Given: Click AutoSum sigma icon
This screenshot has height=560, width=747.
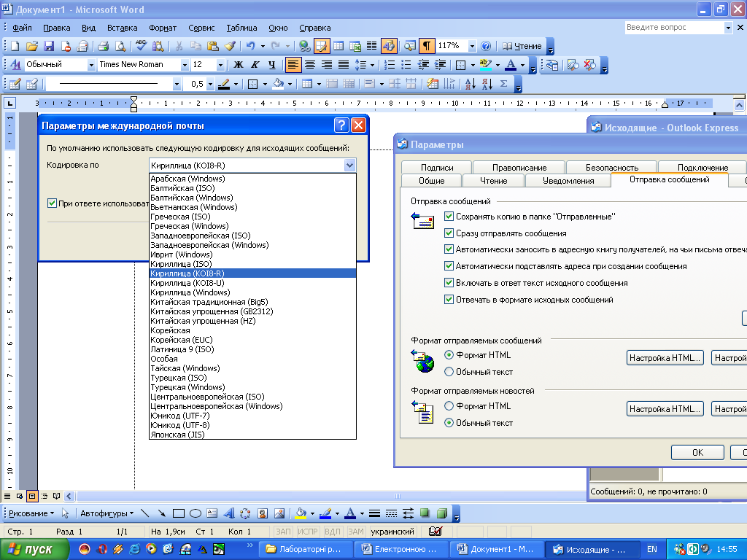Looking at the screenshot, I should click(x=503, y=85).
